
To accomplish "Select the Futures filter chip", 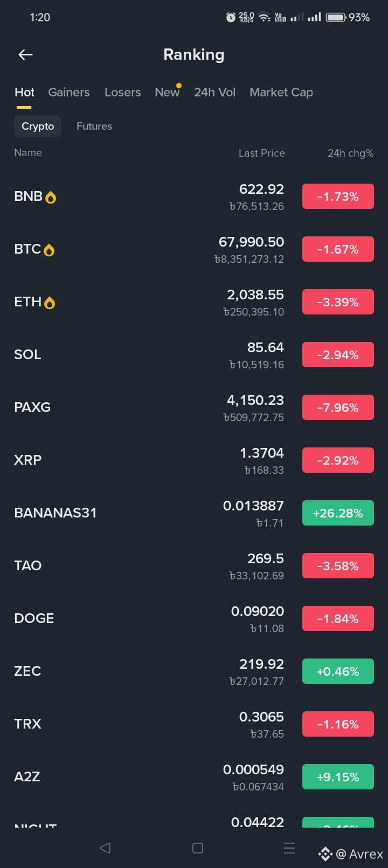I will (94, 126).
